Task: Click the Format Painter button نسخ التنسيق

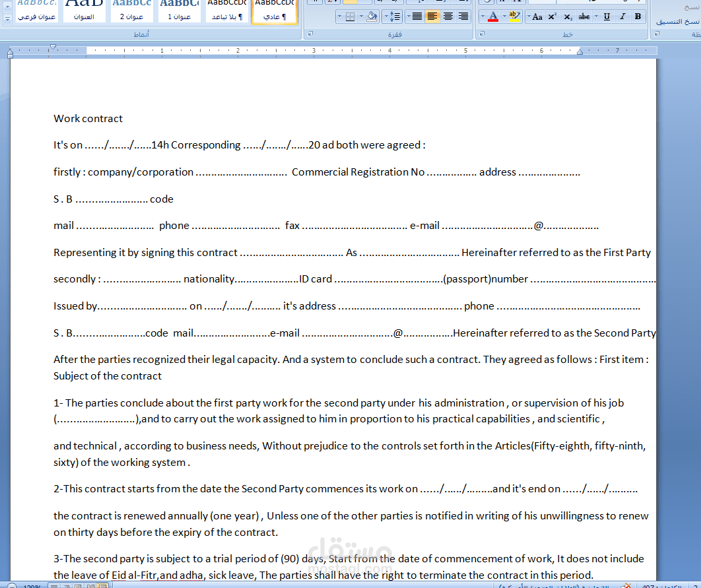Action: tap(677, 21)
